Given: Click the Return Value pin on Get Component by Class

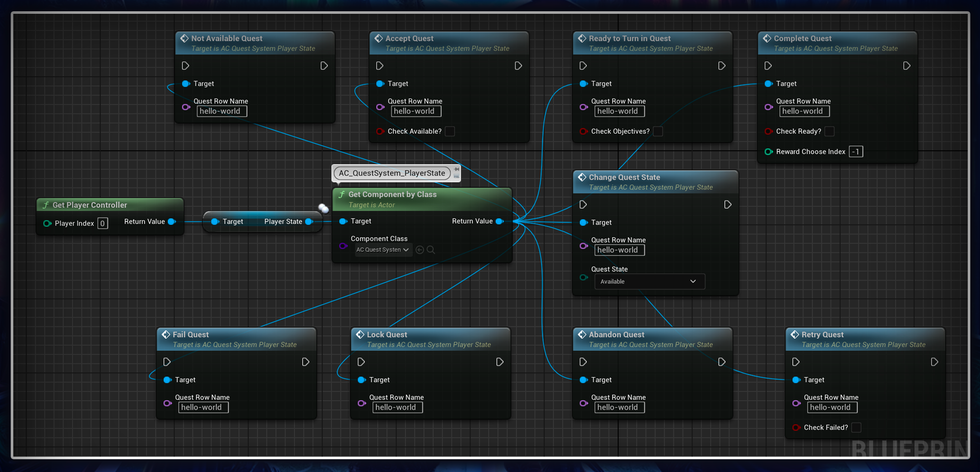Looking at the screenshot, I should (500, 221).
